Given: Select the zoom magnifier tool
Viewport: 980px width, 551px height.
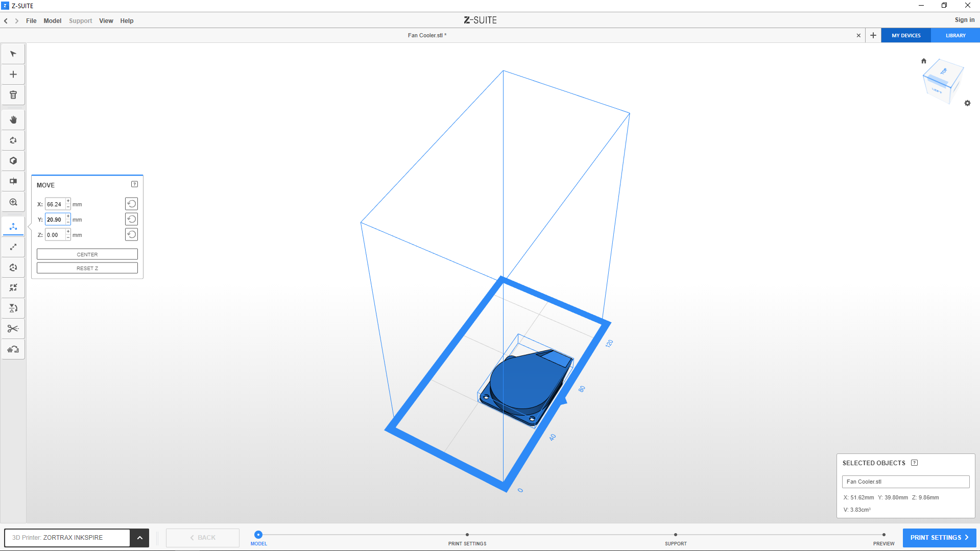Looking at the screenshot, I should pyautogui.click(x=13, y=202).
